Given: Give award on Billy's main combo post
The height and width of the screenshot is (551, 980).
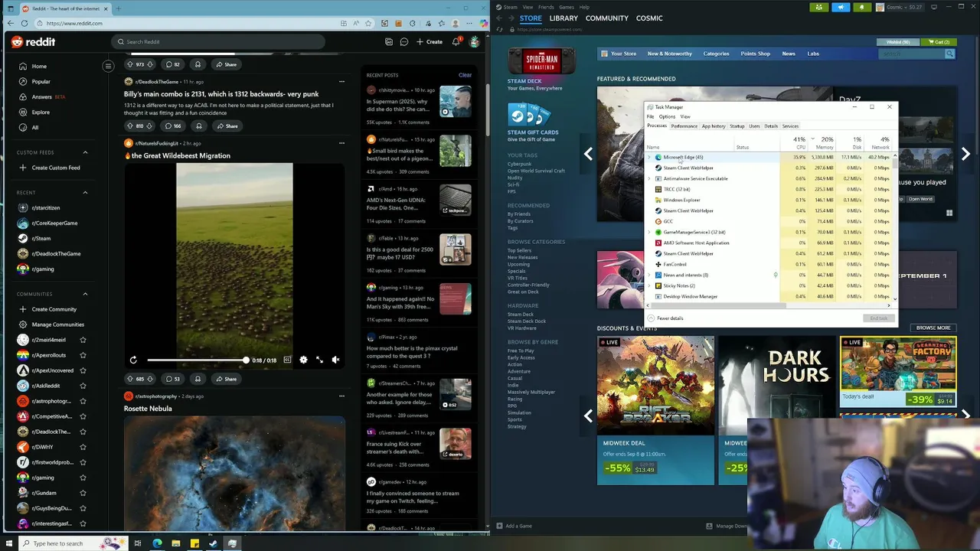Looking at the screenshot, I should [198, 126].
